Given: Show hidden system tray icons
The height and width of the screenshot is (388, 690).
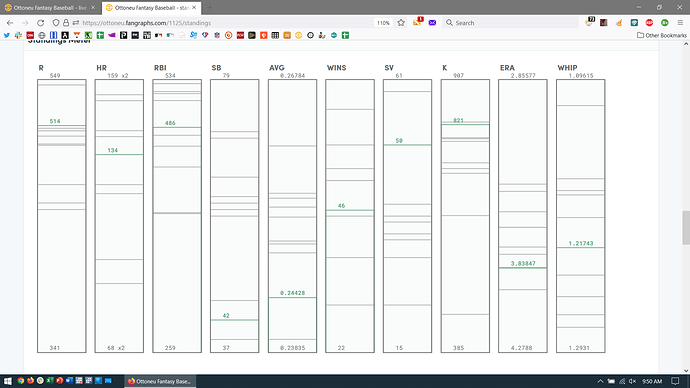Looking at the screenshot, I should click(600, 381).
